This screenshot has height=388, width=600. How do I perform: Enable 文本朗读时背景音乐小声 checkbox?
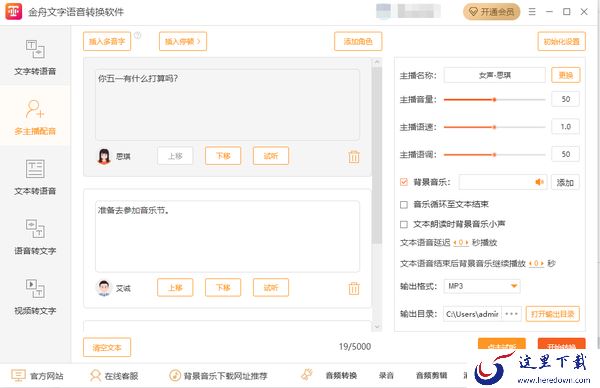coord(404,224)
